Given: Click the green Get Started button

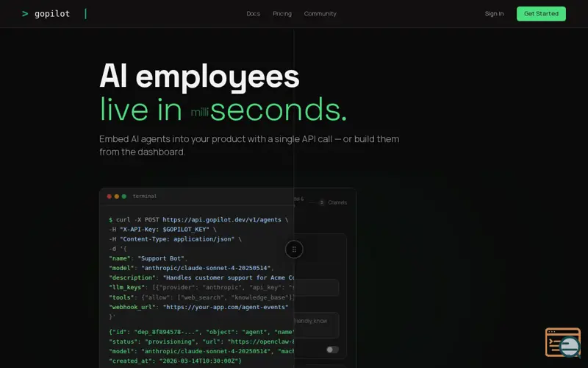Looking at the screenshot, I should (541, 13).
